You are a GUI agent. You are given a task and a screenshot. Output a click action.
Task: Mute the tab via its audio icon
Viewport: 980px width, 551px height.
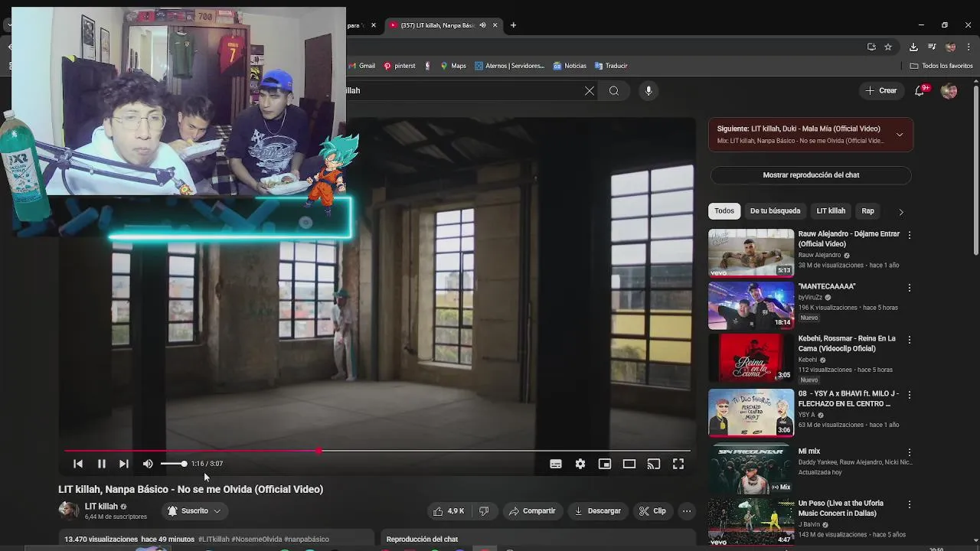pyautogui.click(x=482, y=25)
